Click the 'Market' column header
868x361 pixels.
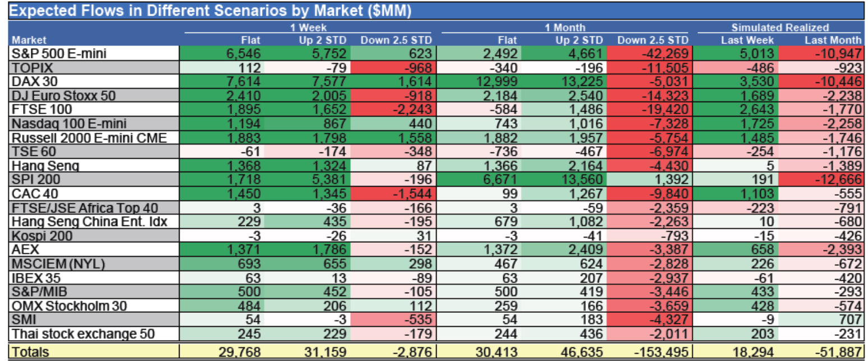tap(29, 40)
